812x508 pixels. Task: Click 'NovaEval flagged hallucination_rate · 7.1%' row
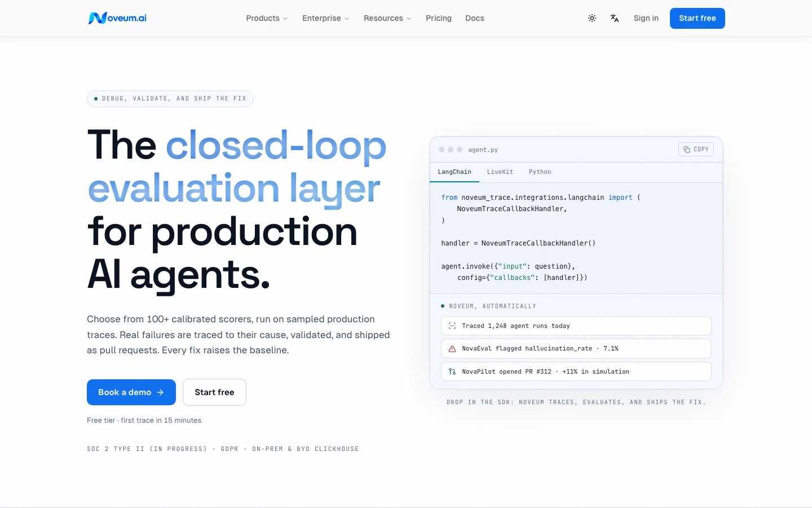pos(576,349)
